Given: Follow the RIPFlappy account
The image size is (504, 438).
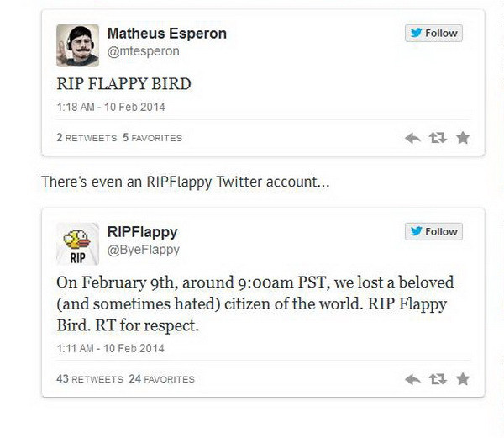Looking at the screenshot, I should point(433,231).
